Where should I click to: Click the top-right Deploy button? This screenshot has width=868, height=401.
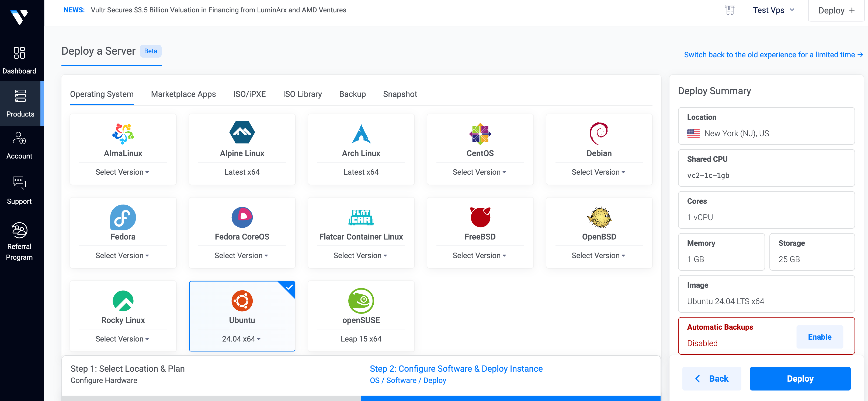tap(836, 10)
